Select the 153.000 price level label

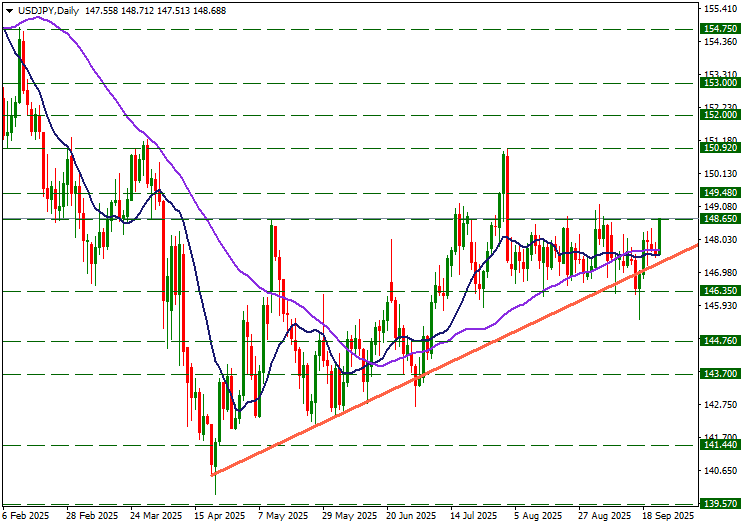[720, 83]
